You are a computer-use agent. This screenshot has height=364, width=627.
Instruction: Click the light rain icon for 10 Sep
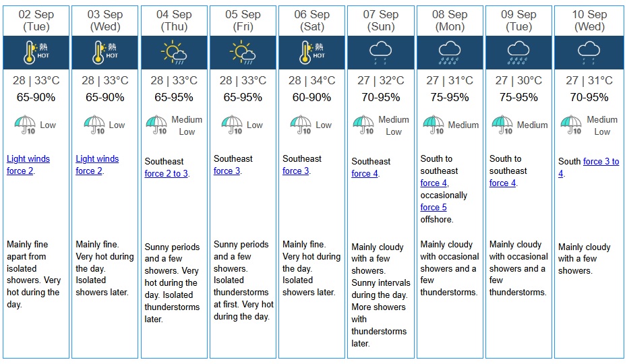pos(588,52)
